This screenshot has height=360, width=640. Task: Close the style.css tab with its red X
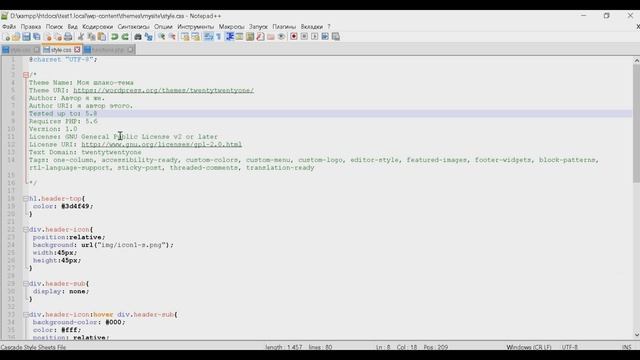(x=77, y=50)
